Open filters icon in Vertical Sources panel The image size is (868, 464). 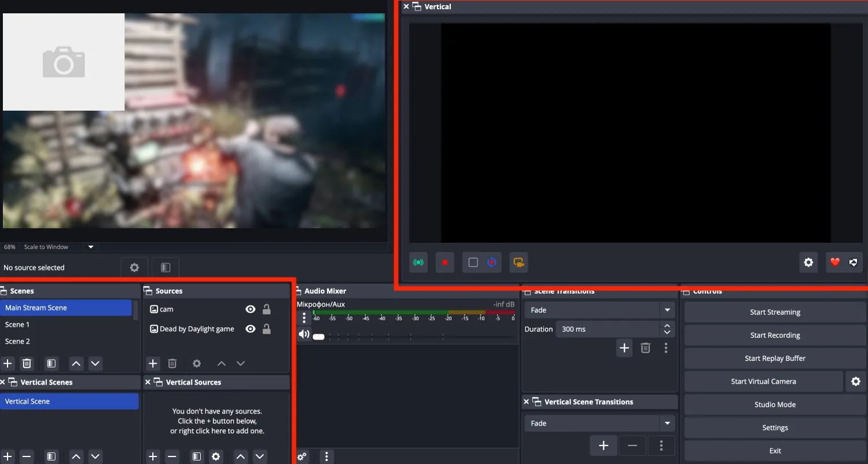[197, 456]
